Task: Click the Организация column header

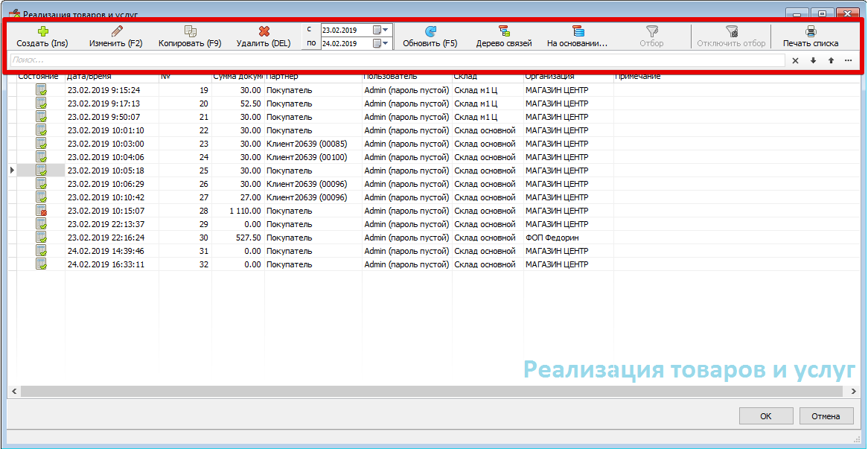Action: coord(568,77)
